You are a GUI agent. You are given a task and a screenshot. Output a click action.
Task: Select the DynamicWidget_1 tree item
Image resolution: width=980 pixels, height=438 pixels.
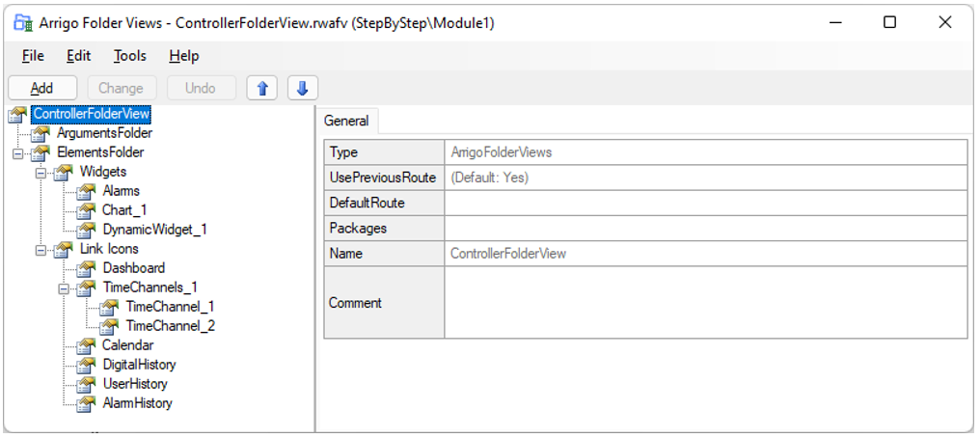pyautogui.click(x=154, y=230)
